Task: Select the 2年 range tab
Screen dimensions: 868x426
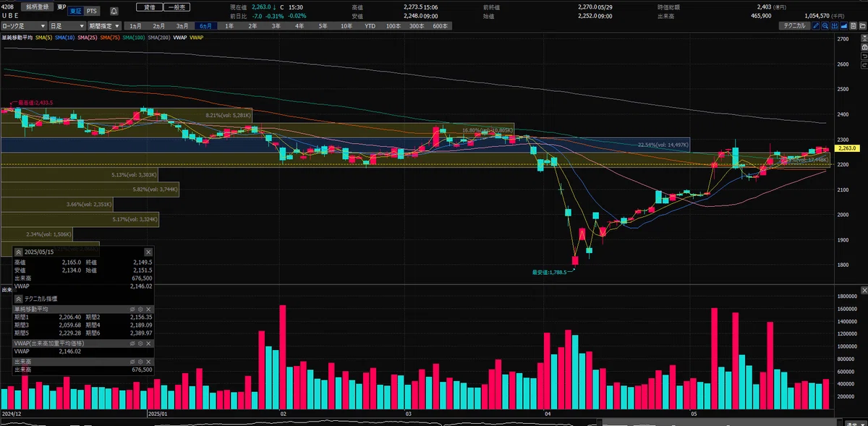Action: (252, 26)
